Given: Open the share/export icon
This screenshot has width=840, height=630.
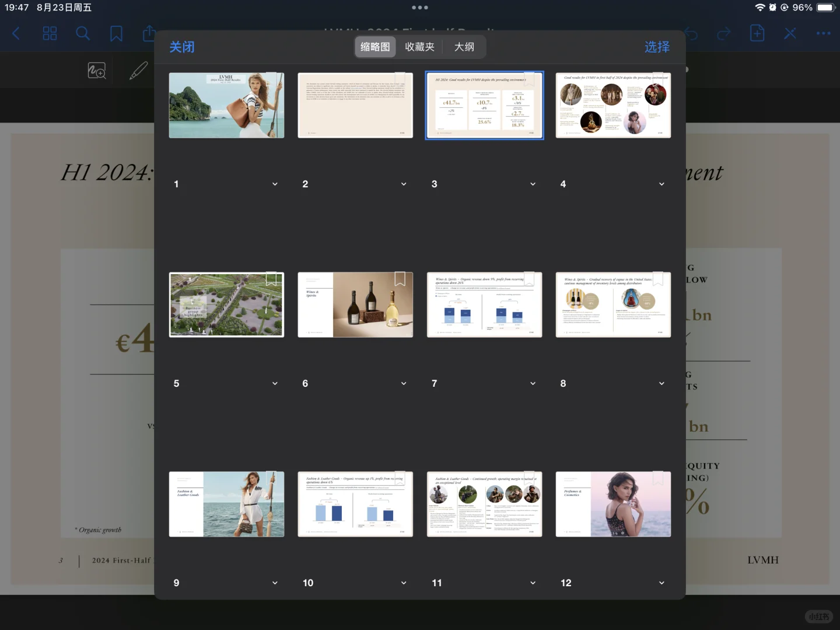Looking at the screenshot, I should [x=149, y=33].
